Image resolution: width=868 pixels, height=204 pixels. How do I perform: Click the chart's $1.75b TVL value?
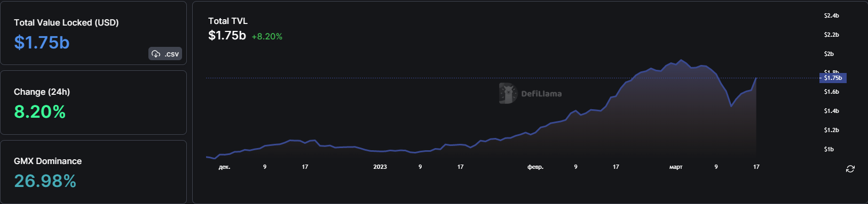(x=227, y=36)
